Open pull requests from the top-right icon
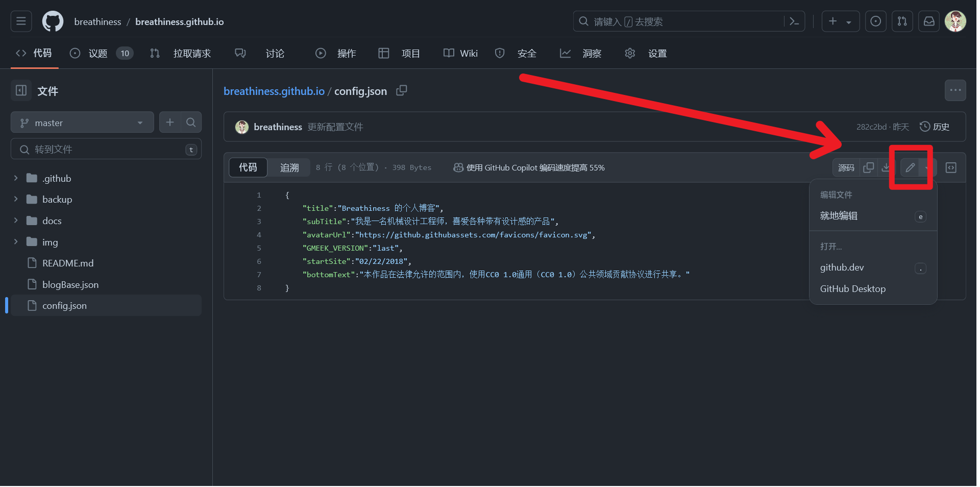Image resolution: width=980 pixels, height=487 pixels. (x=902, y=21)
